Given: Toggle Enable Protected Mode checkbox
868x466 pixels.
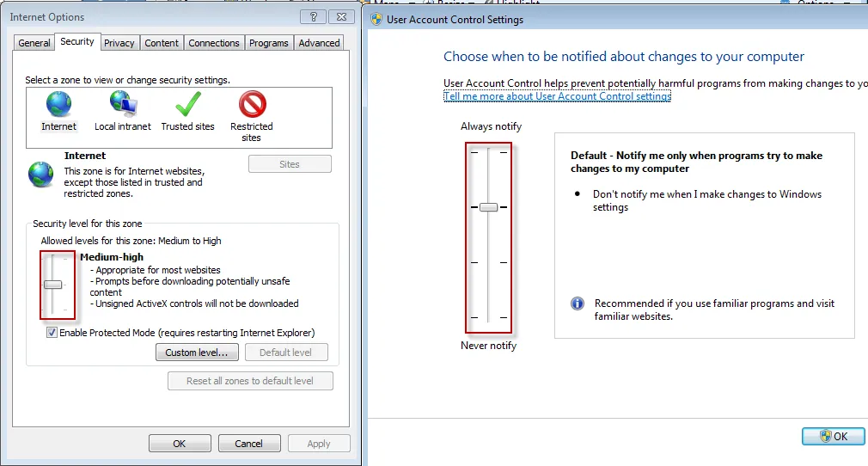Looking at the screenshot, I should pos(52,333).
